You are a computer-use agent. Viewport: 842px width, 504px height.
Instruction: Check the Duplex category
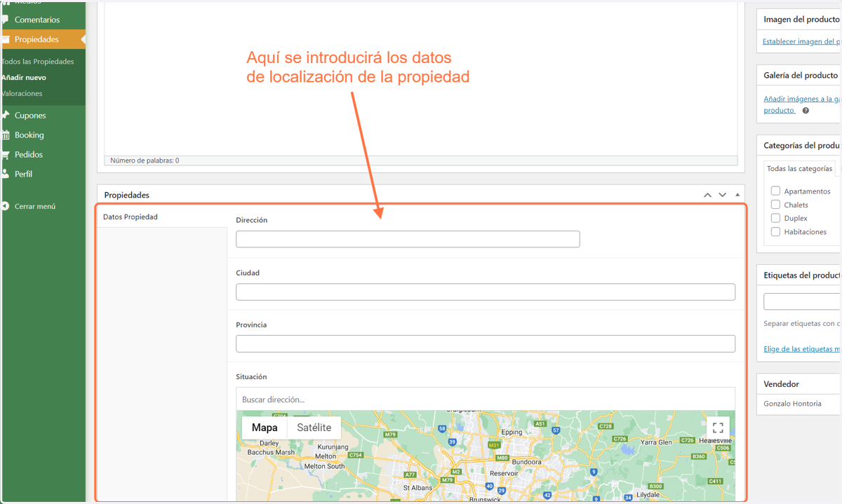[775, 218]
